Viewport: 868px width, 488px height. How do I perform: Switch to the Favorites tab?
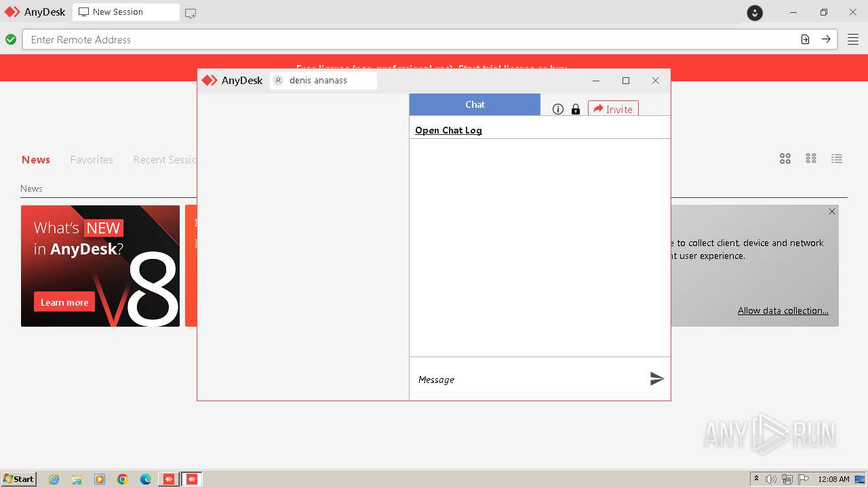coord(92,160)
